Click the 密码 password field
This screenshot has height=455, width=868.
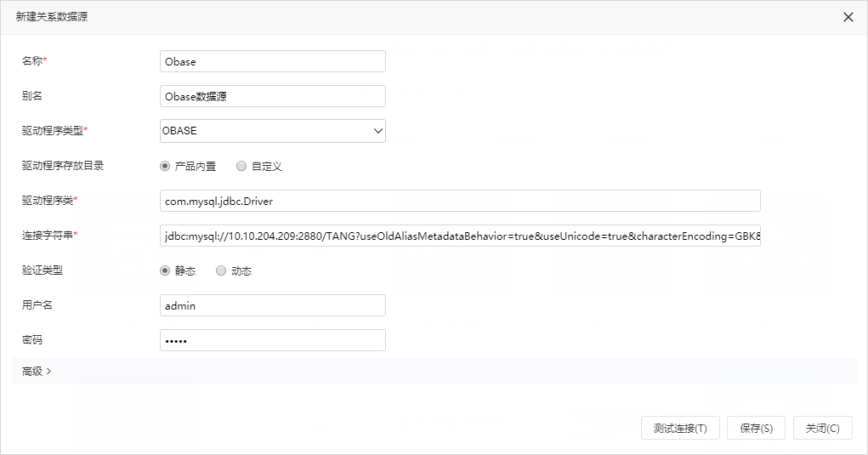click(x=272, y=340)
